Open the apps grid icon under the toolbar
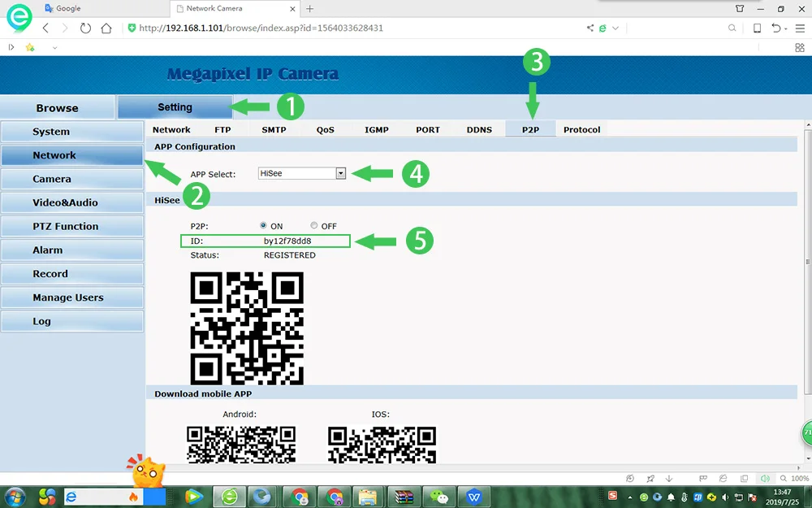 tap(800, 48)
